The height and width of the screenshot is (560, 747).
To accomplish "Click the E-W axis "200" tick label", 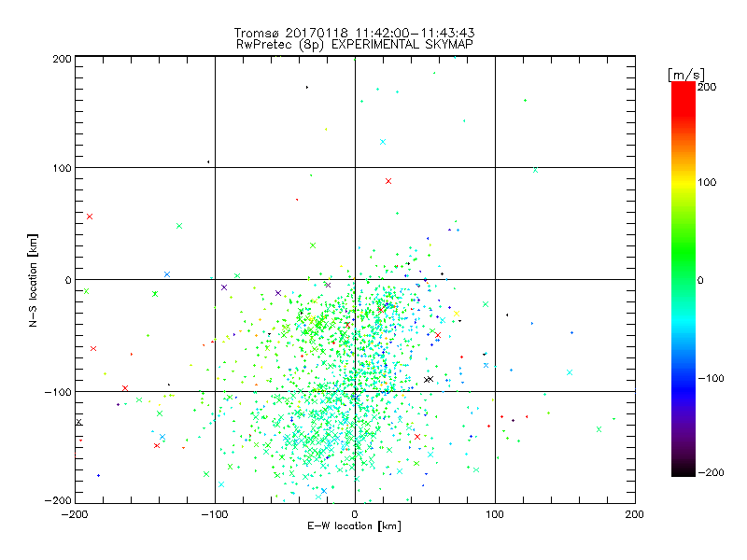I will (x=635, y=514).
